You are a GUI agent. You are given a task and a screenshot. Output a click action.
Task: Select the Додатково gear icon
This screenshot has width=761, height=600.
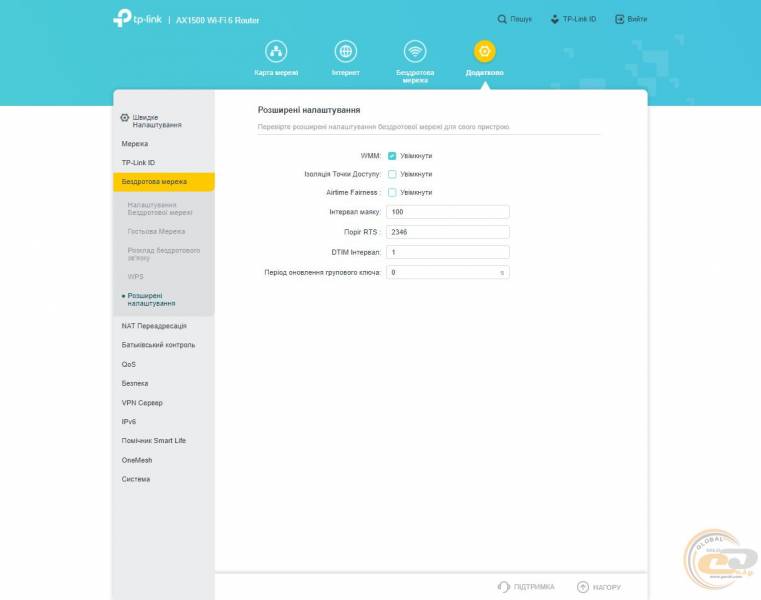click(484, 51)
